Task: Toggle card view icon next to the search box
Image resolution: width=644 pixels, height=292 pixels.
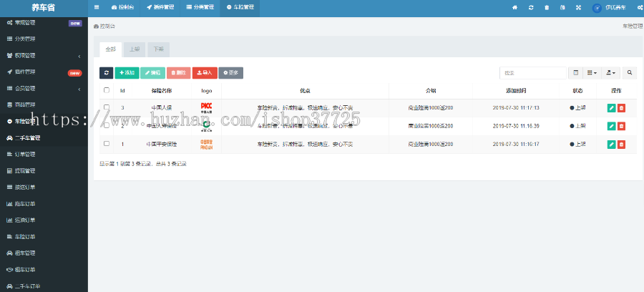Action: point(576,73)
